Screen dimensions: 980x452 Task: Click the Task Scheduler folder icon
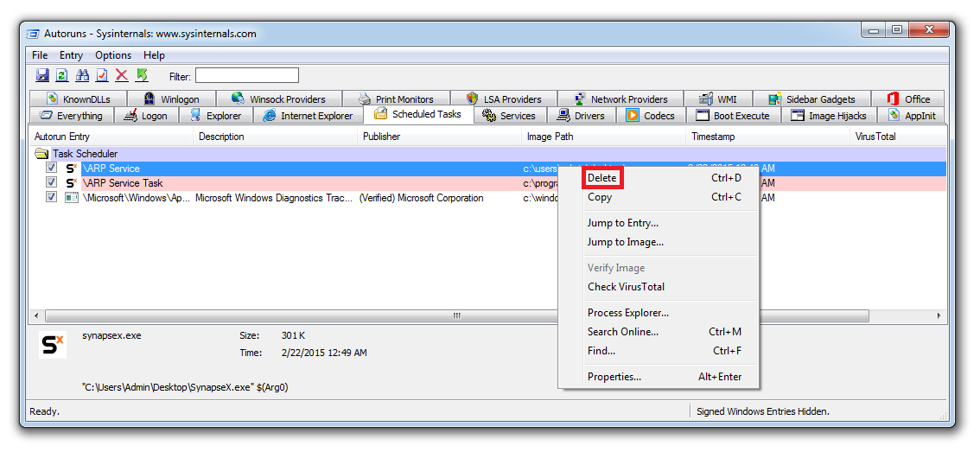click(x=41, y=153)
